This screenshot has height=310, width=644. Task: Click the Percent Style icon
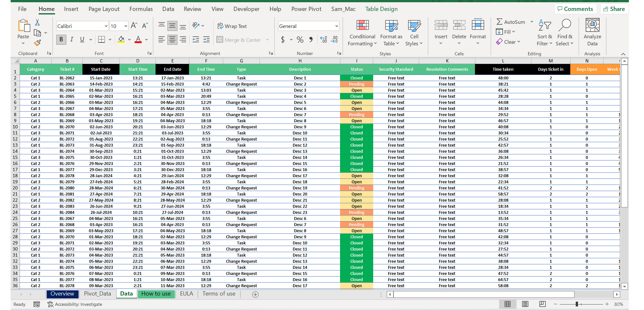pos(300,40)
